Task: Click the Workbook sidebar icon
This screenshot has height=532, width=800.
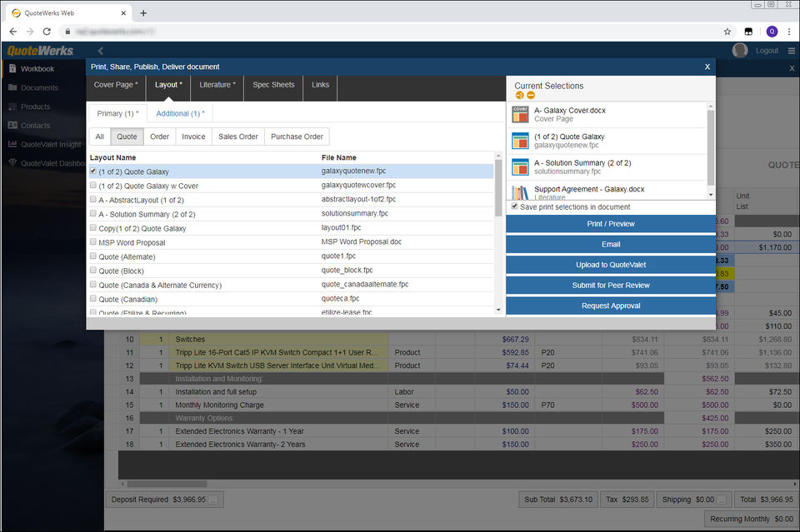Action: 12,68
